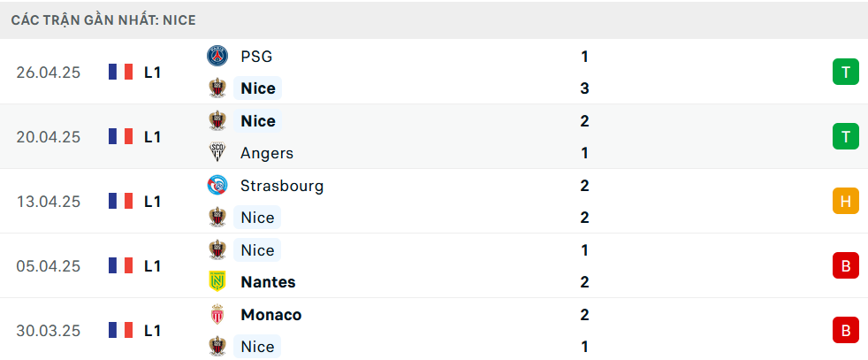Click the Nantes yellow crest icon
Image resolution: width=868 pixels, height=360 pixels.
[217, 282]
